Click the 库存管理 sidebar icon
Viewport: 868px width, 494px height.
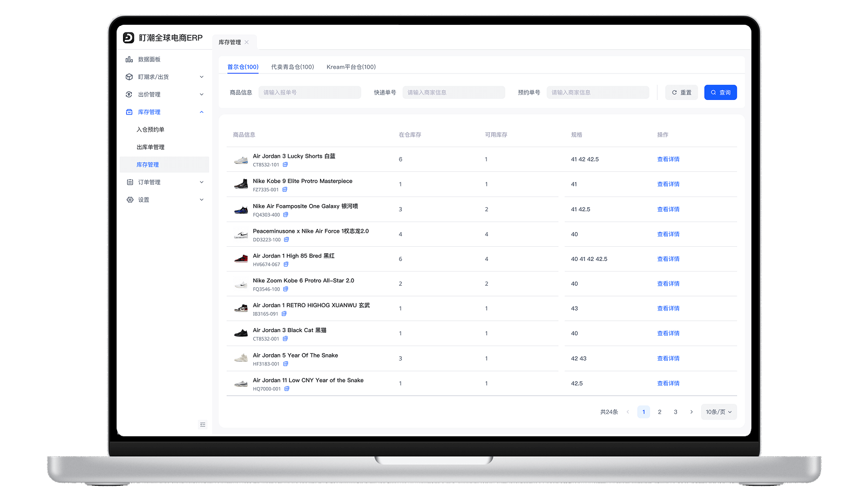(x=129, y=112)
